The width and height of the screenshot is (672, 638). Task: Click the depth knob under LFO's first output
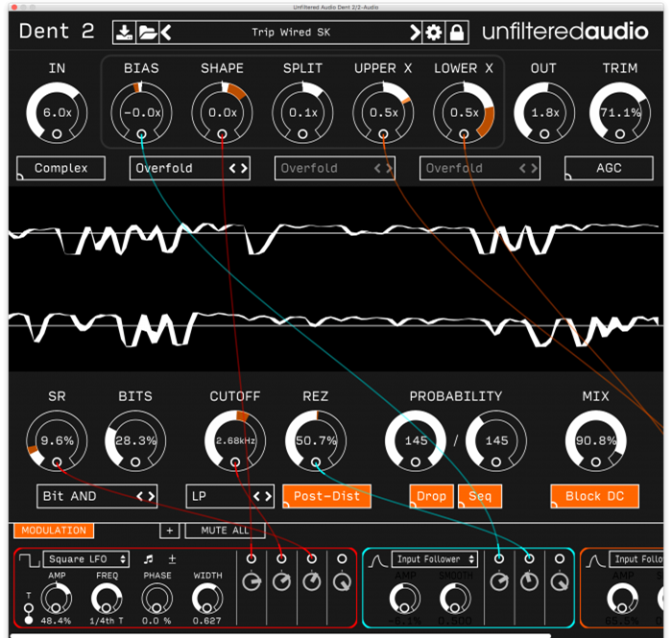[252, 582]
